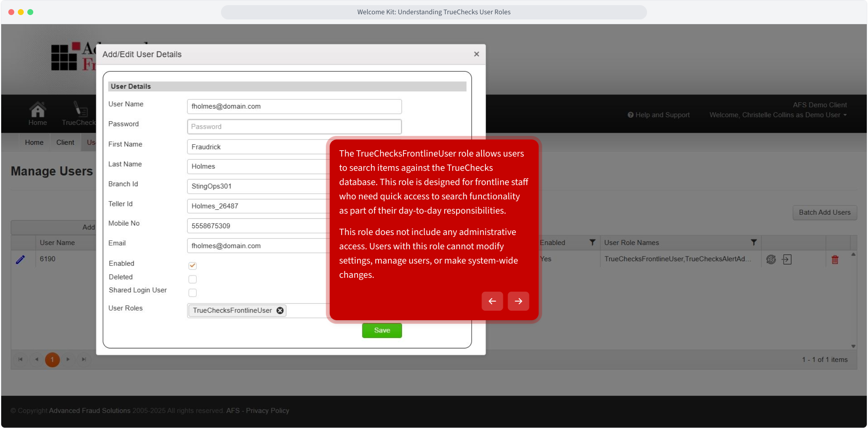Jump to first page of users
The height and width of the screenshot is (428, 868).
tap(21, 359)
